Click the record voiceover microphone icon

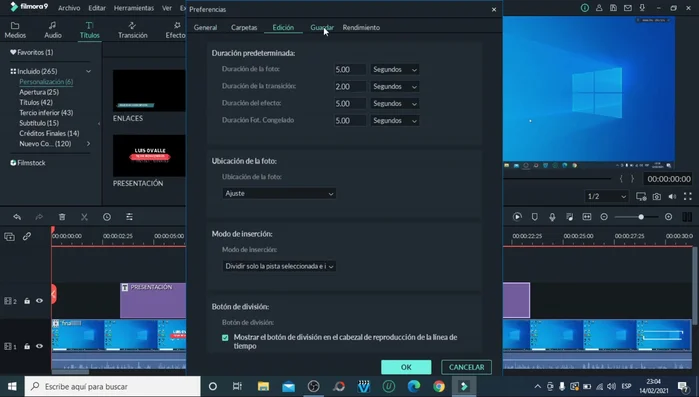pos(552,217)
